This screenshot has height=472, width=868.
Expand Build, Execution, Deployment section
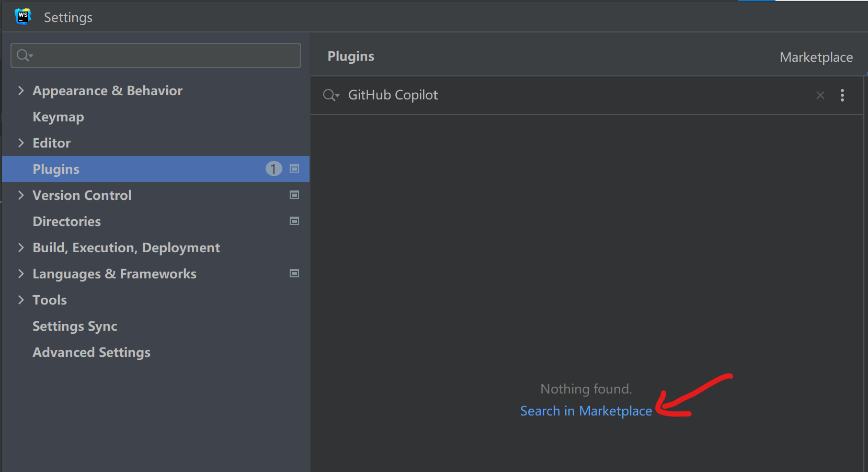21,248
